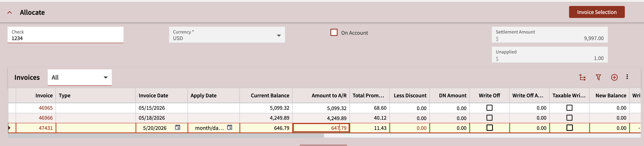Click the Unapplied amount field
Image resolution: width=644 pixels, height=146 pixels.
549,55
